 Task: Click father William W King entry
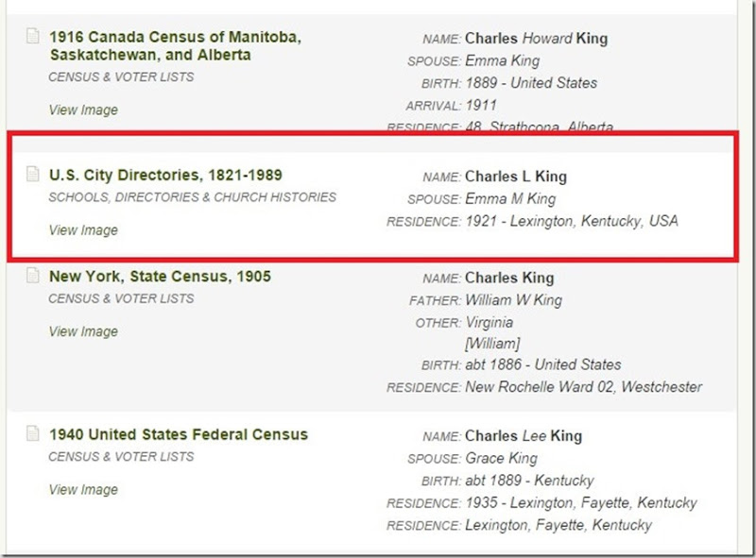(x=513, y=300)
